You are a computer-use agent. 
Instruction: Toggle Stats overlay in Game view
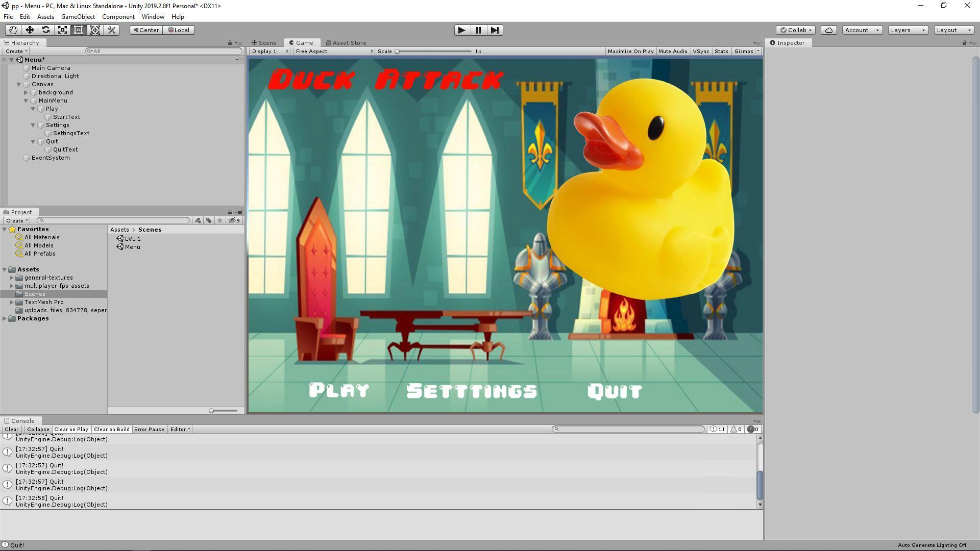tap(721, 52)
